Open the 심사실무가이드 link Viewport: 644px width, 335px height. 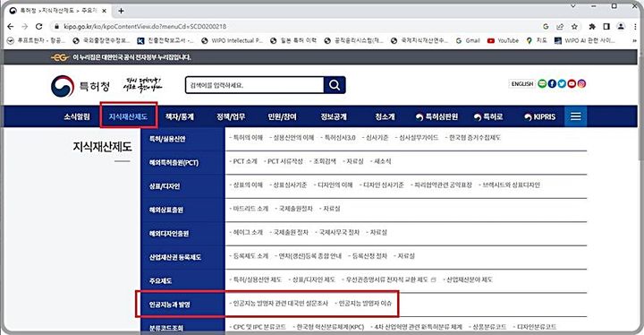(x=418, y=137)
